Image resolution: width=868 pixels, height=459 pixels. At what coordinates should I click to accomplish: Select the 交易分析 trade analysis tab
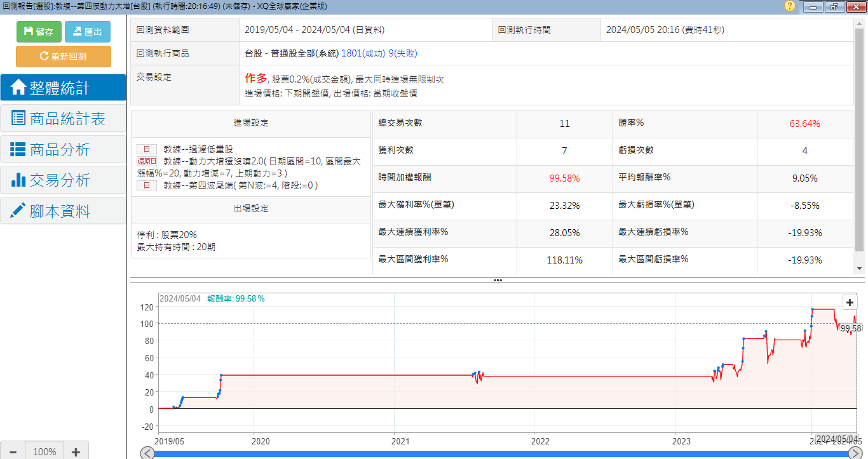click(x=63, y=180)
